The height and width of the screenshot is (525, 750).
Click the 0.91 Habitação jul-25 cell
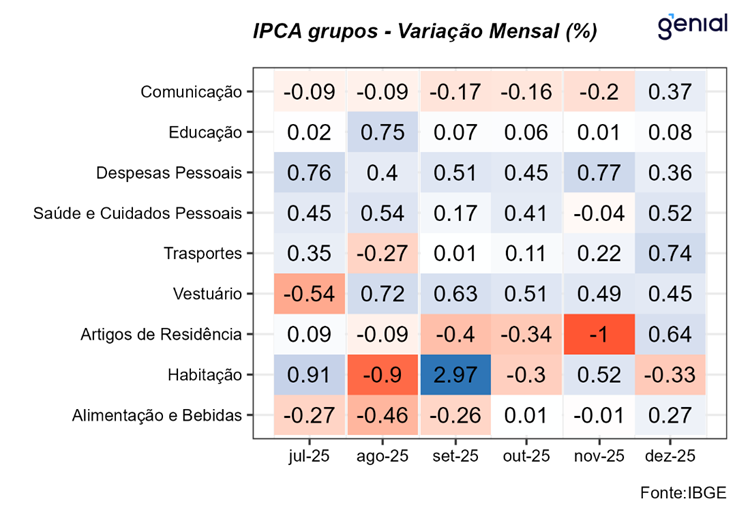point(310,374)
